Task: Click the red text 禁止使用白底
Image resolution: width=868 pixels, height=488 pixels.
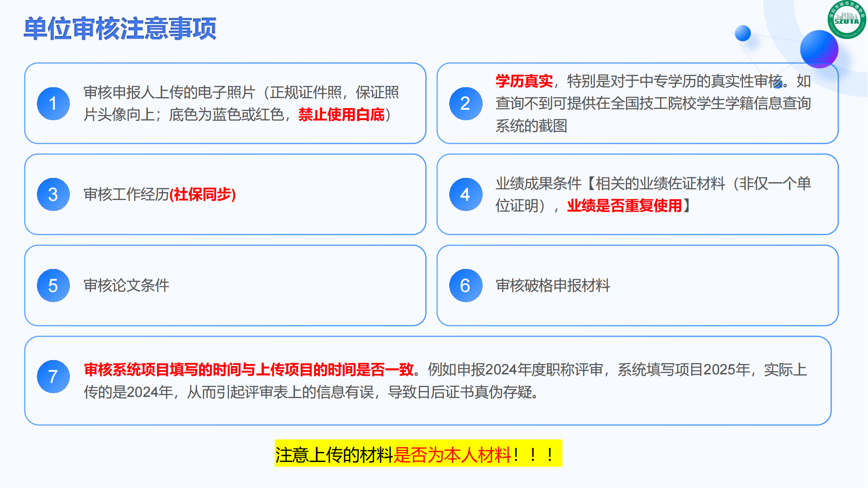Action: 342,115
